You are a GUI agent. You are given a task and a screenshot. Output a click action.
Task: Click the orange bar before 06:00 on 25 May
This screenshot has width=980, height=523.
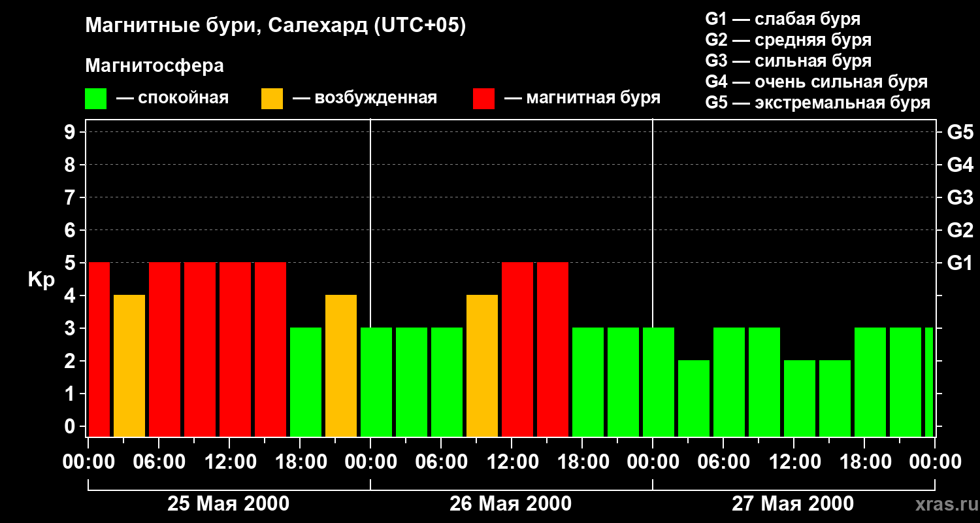129,365
